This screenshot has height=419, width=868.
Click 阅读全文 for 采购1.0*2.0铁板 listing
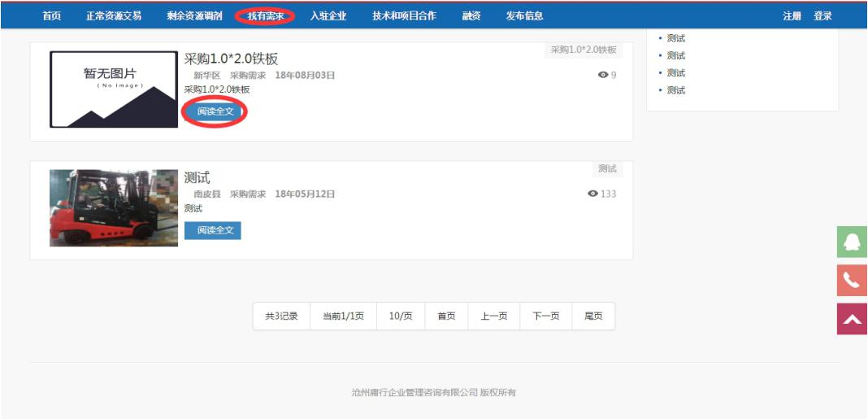215,111
